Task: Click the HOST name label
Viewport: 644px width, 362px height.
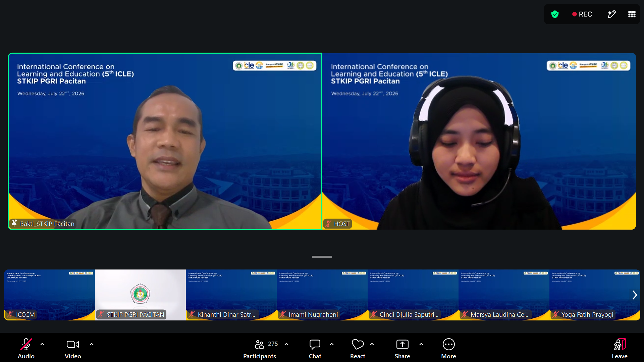Action: tap(342, 224)
